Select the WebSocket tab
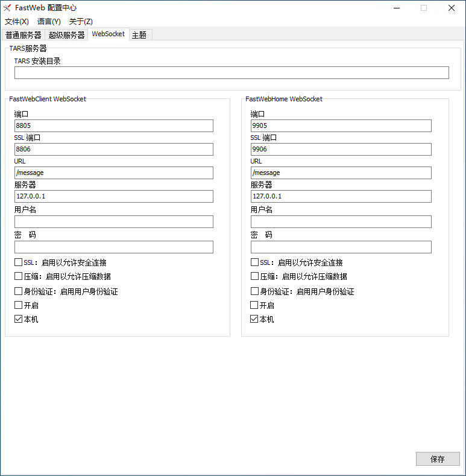This screenshot has height=476, width=466. [109, 34]
